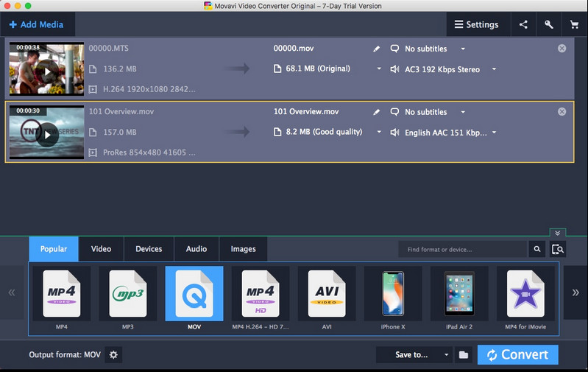Click the file size icon beside 68.1 MB

(x=277, y=69)
